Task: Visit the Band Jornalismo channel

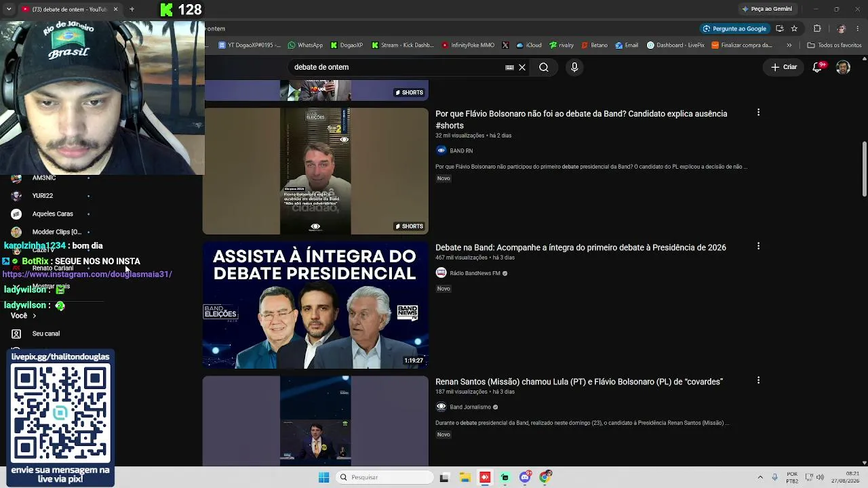Action: coord(470,407)
